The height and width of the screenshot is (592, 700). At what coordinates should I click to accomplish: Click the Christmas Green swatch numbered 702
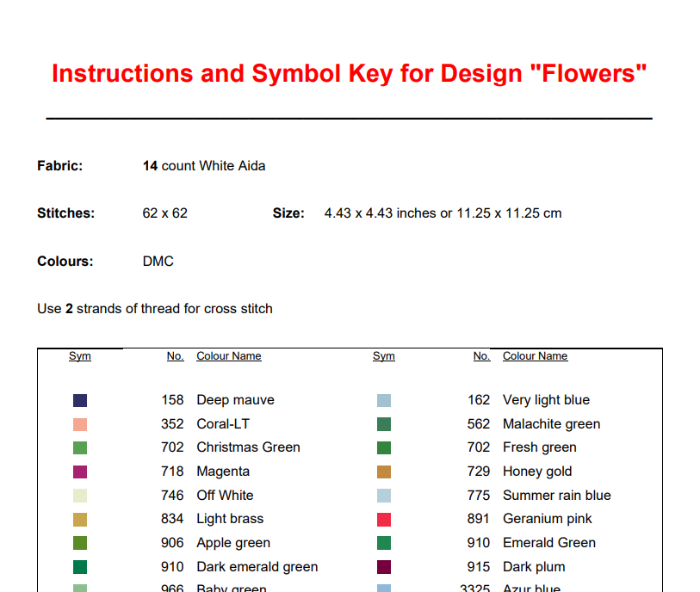[x=80, y=448]
